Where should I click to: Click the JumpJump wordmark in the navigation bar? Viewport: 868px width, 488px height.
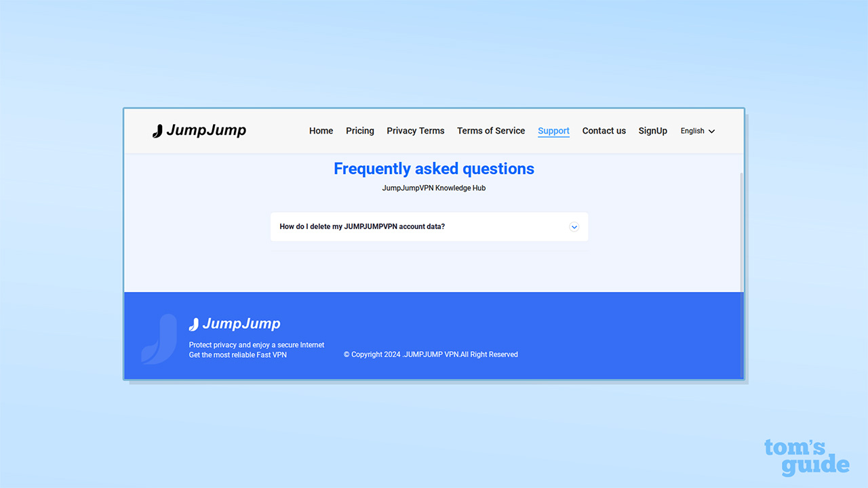206,130
